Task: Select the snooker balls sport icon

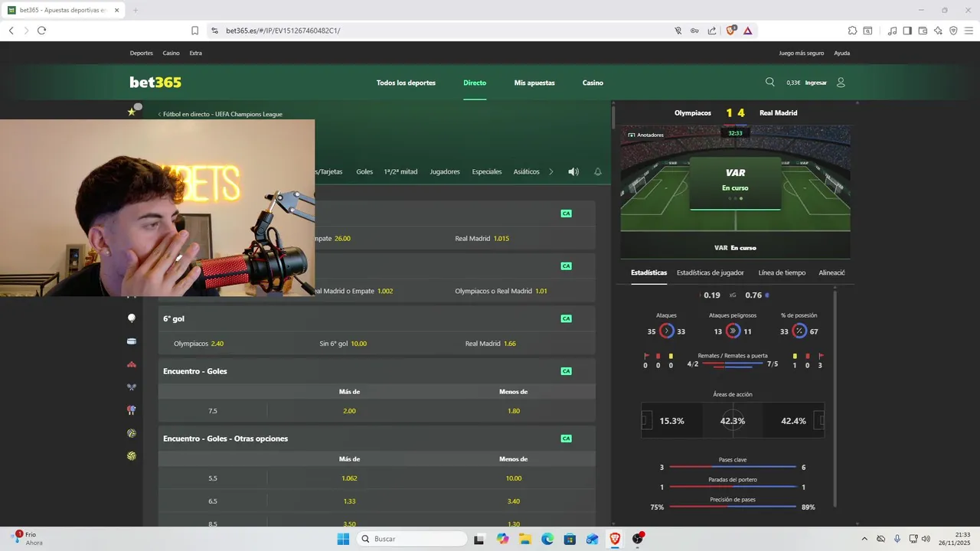Action: tap(132, 364)
